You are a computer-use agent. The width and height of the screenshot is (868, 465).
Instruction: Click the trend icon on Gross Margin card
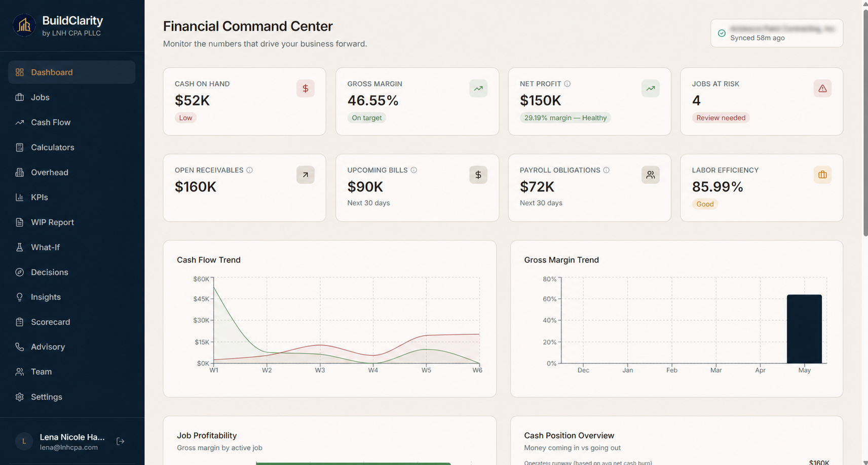tap(478, 89)
